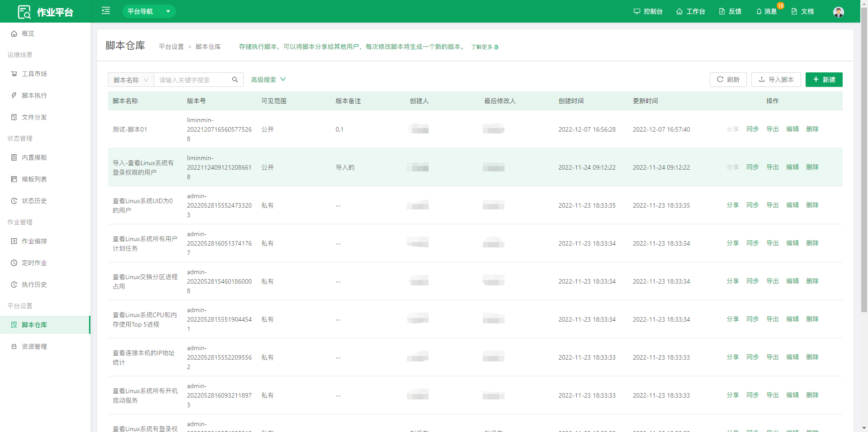Click 同步 for 查看Linux系统UID为0的用户
Screen dimensions: 868x432
[753, 205]
